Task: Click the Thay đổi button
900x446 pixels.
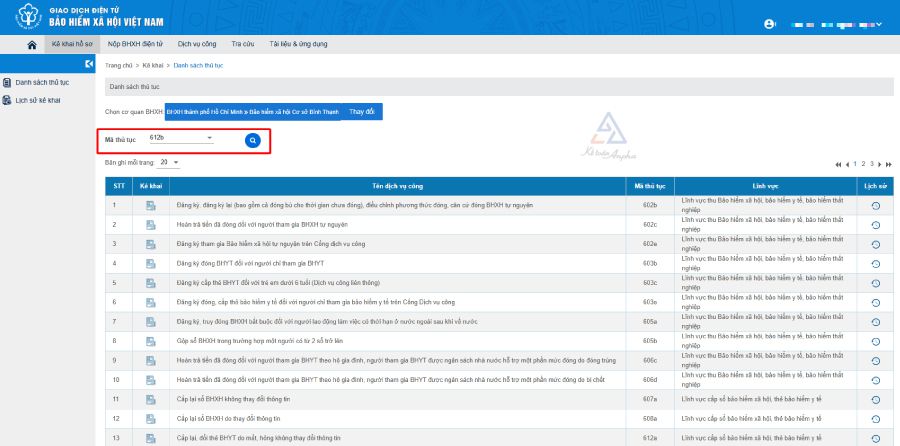Action: 361,112
